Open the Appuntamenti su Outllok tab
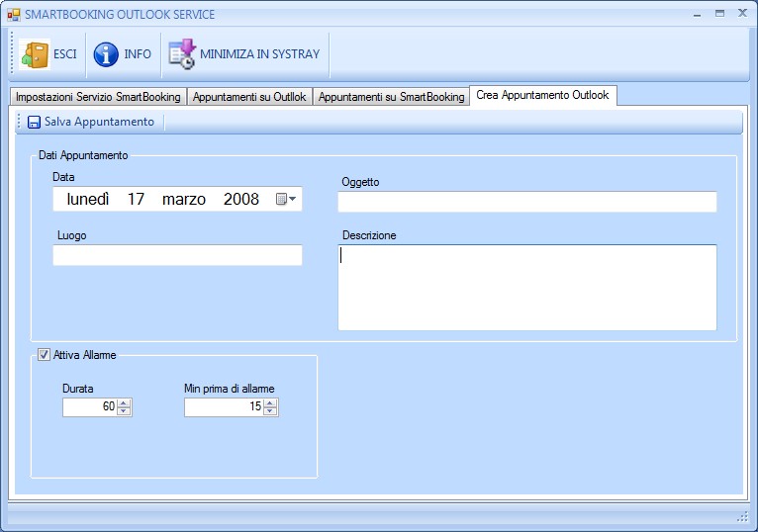Image resolution: width=758 pixels, height=532 pixels. pyautogui.click(x=249, y=97)
